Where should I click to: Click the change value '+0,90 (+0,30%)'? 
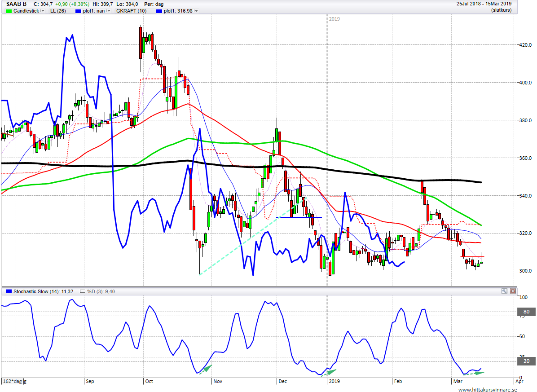coord(72,4)
